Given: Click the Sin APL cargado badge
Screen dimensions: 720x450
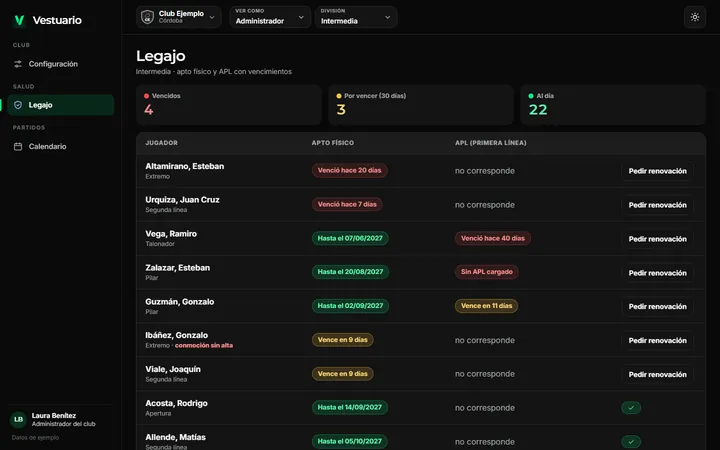Looking at the screenshot, I should (487, 272).
